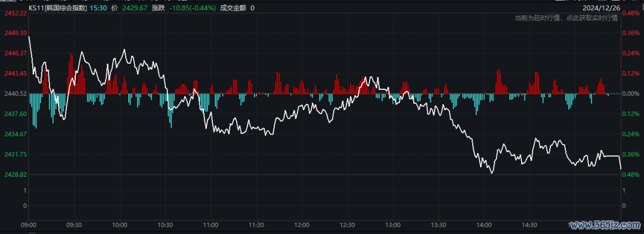644x234 pixels.
Task: Click the 11:30 time axis marker
Action: [x=256, y=224]
